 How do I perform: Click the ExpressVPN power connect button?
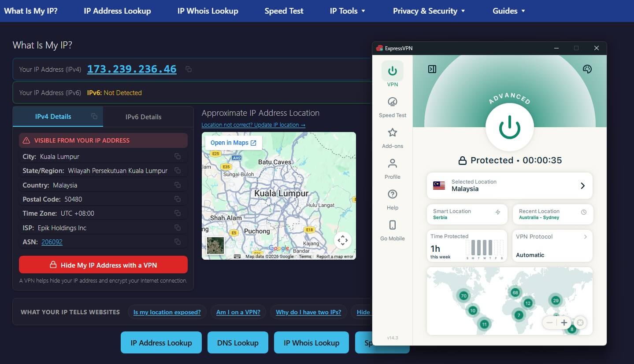[509, 128]
